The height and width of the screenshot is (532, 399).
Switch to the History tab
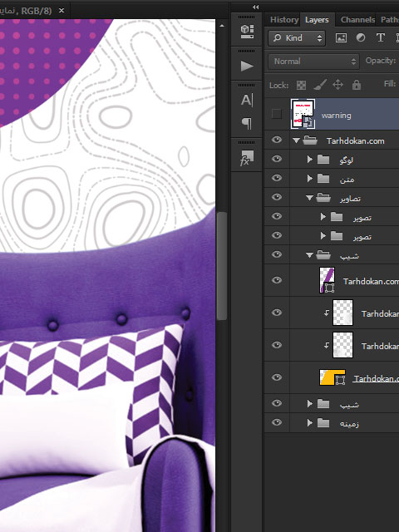point(284,20)
